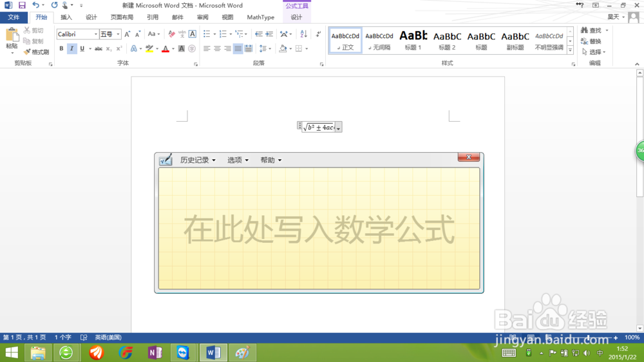This screenshot has height=362, width=644.
Task: Switch to the 页面布局 tab
Action: 122,17
